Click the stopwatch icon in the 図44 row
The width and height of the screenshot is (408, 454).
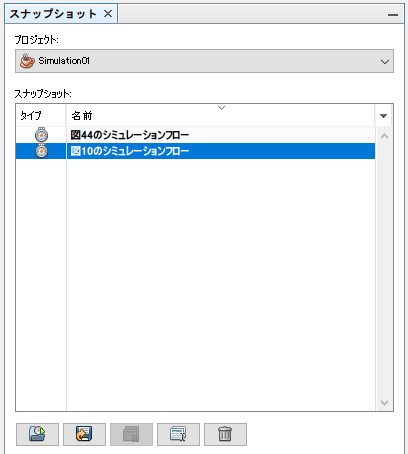tap(41, 135)
